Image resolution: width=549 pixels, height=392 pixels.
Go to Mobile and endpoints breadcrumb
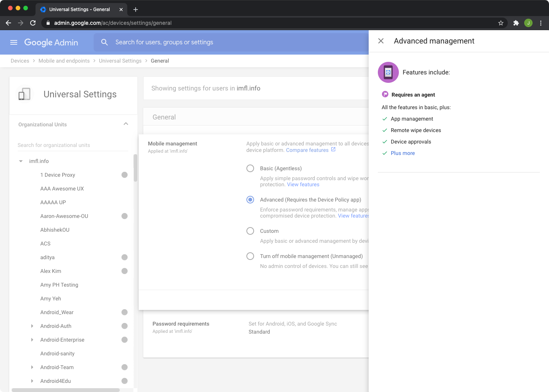[x=64, y=61]
